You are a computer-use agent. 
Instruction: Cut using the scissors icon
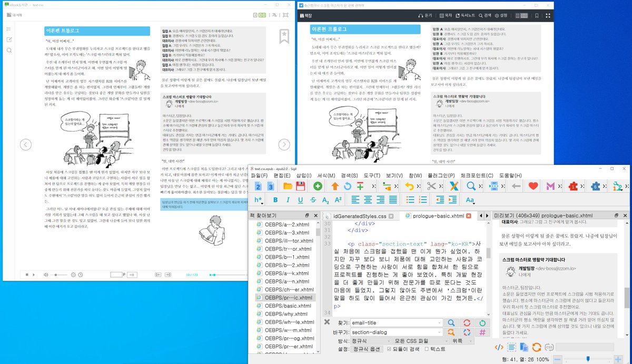(x=431, y=186)
